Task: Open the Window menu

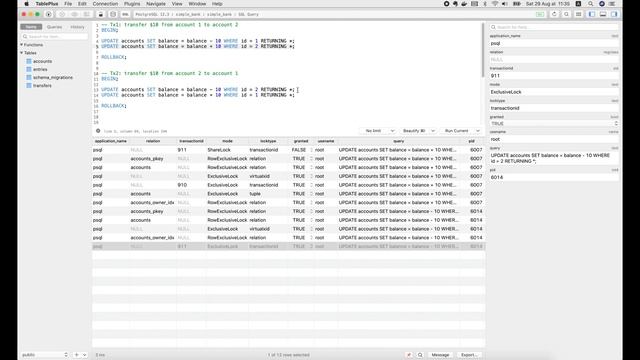Action: [x=197, y=4]
